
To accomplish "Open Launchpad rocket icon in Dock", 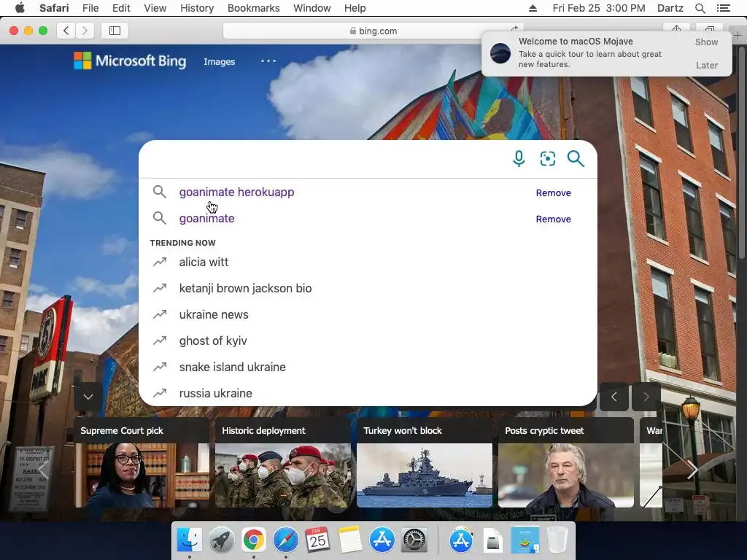I will [222, 540].
